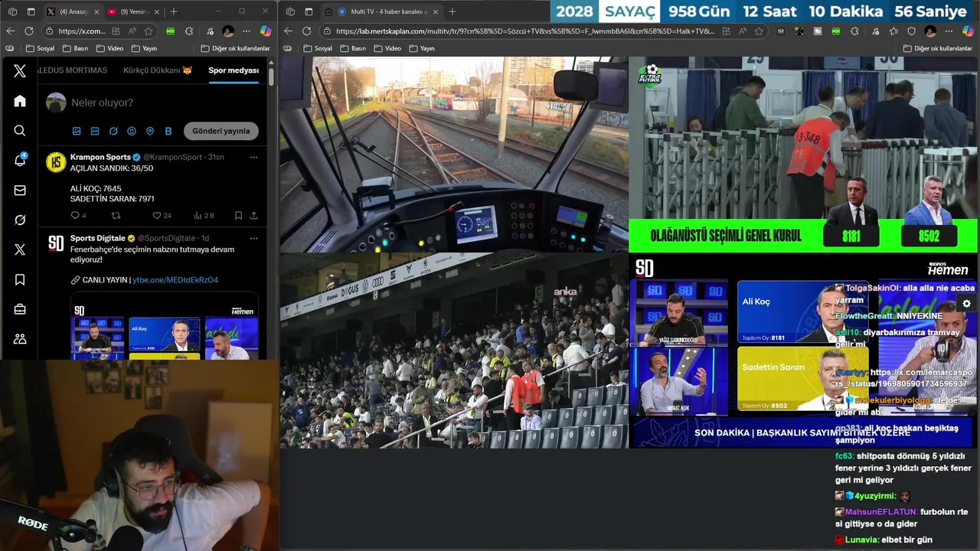Open extensions puzzle icon in x.com window
This screenshot has width=980, height=551.
point(189,31)
